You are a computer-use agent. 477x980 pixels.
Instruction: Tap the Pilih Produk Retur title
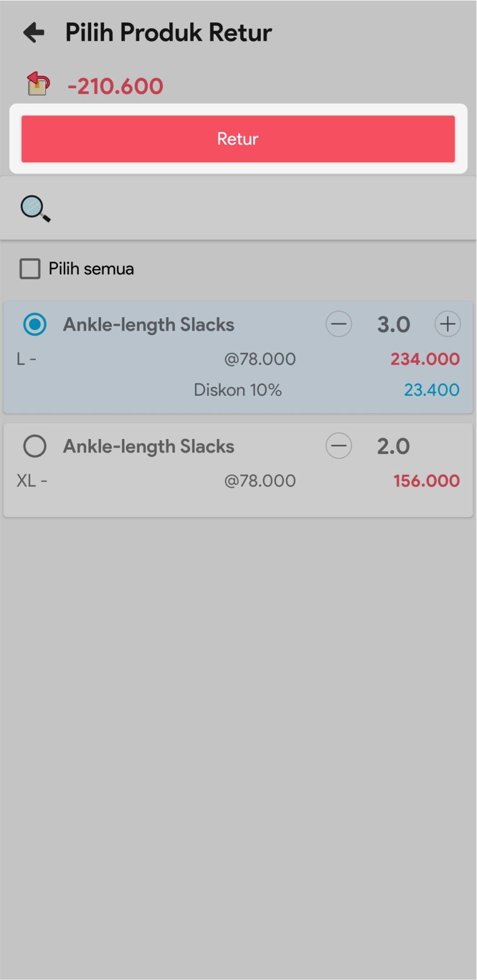coord(169,33)
